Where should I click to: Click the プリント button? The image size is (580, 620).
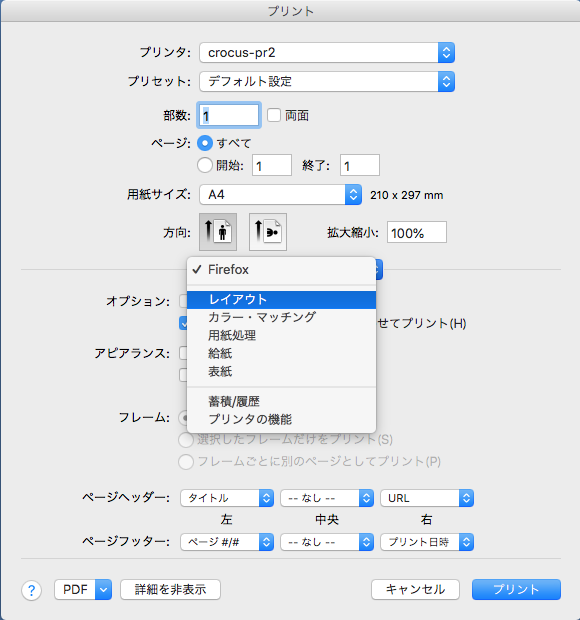pos(516,590)
